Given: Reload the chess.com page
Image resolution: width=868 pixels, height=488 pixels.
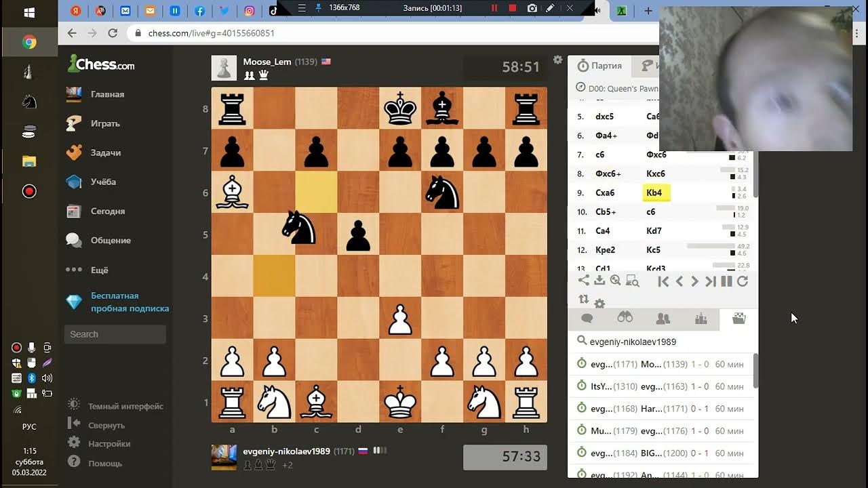Looking at the screenshot, I should 113,33.
